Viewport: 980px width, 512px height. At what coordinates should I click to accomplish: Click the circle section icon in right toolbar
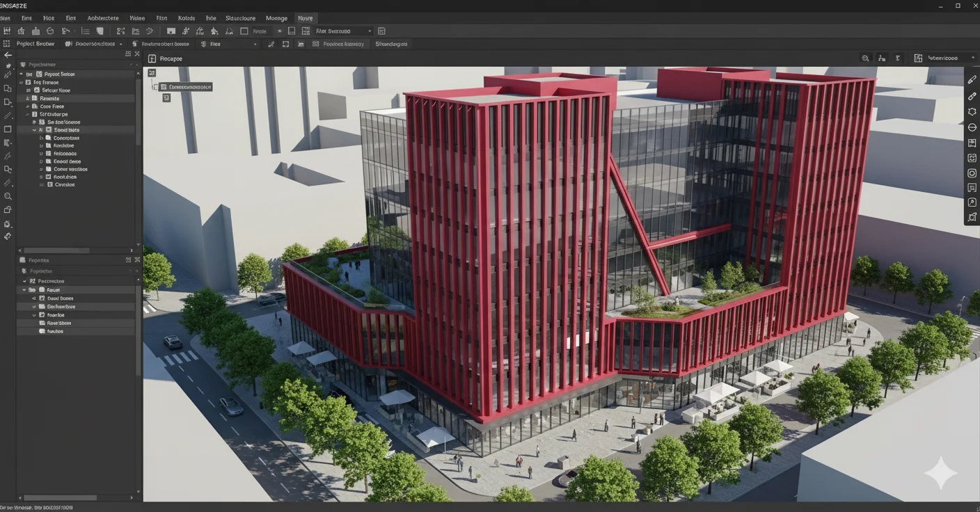(972, 127)
